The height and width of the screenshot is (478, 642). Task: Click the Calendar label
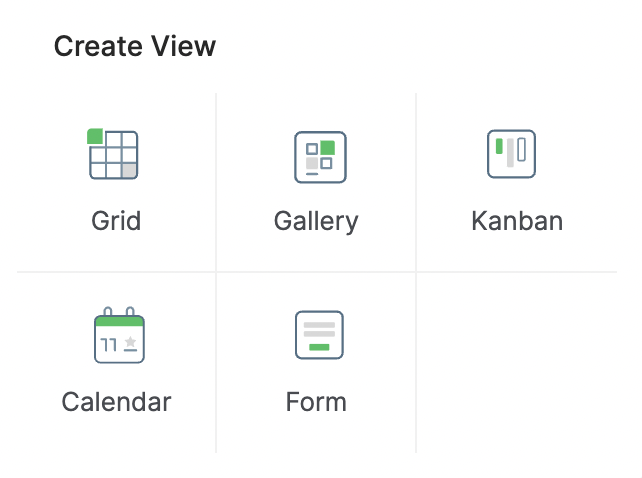tap(116, 402)
